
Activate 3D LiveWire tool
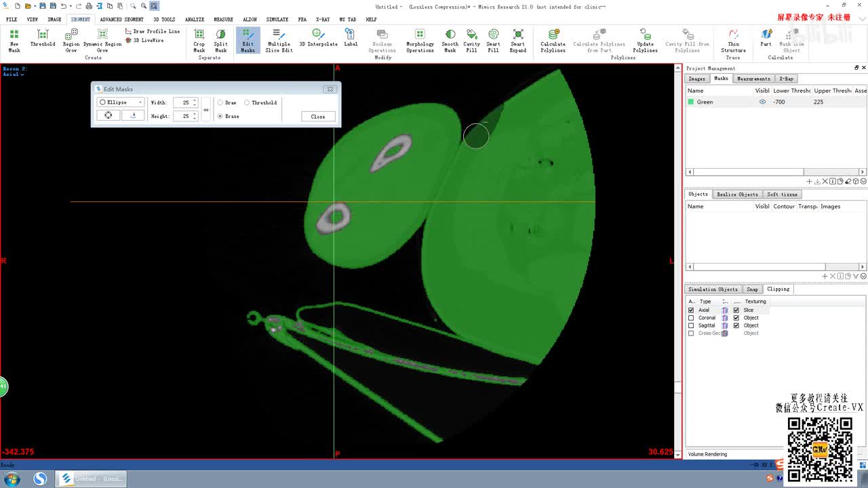click(x=144, y=40)
